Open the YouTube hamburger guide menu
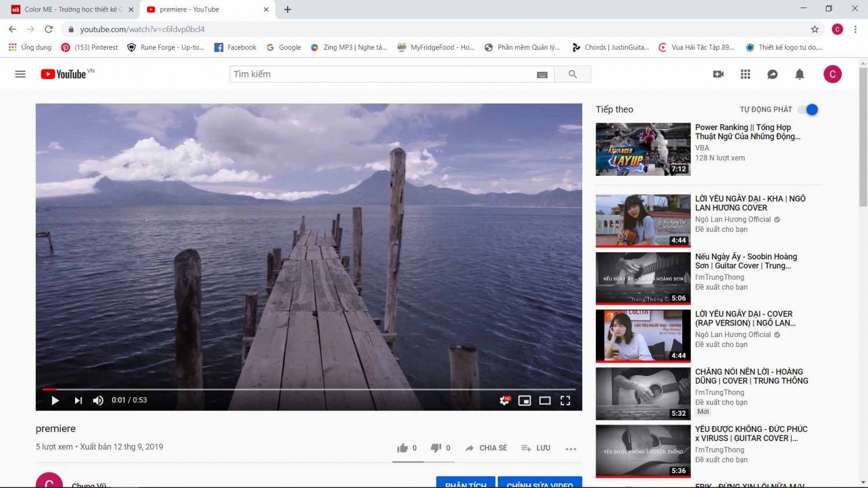 pos(20,74)
